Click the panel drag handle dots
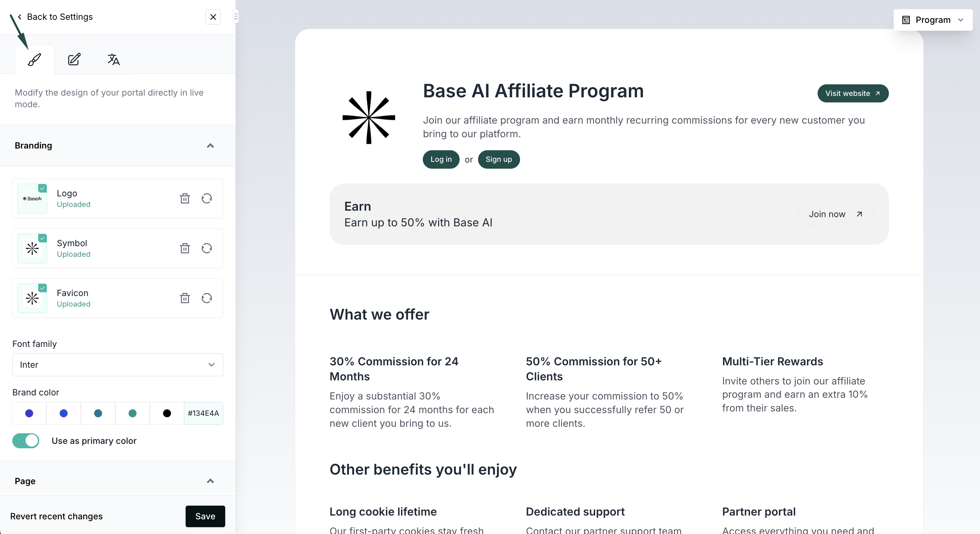This screenshot has height=534, width=980. click(236, 17)
